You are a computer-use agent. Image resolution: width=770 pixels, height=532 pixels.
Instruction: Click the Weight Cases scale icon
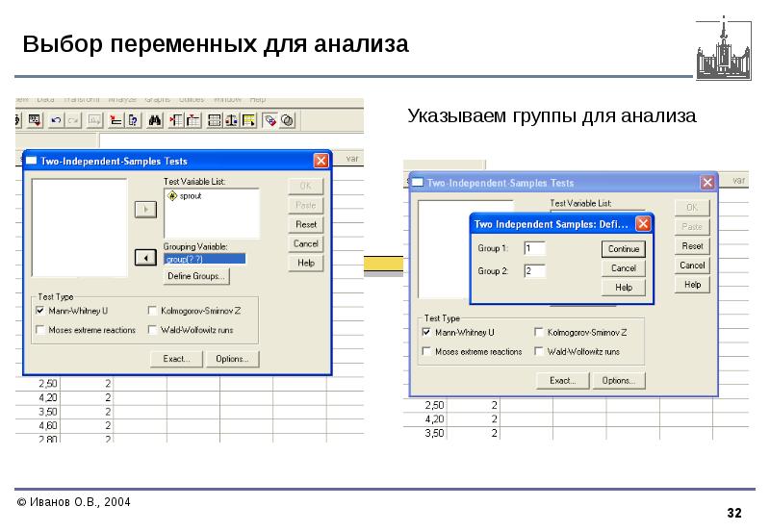coord(231,120)
